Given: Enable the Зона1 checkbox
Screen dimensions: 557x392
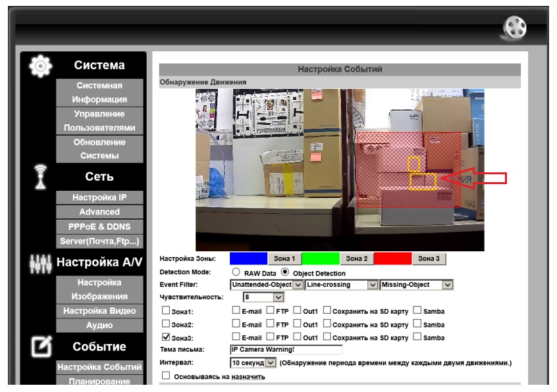Looking at the screenshot, I should 166,310.
